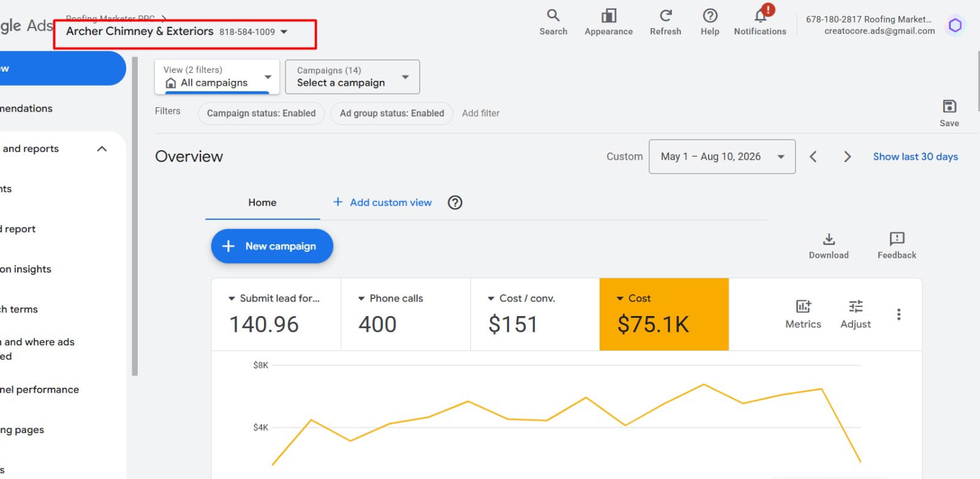
Task: Click the 400 phone calls value
Action: [377, 324]
